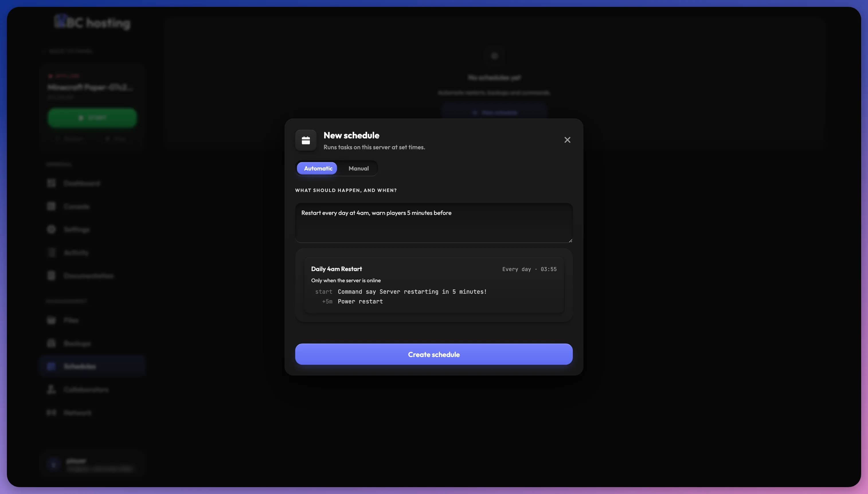Switch to the Automatic tab
Screen dimensions: 868x494
pos(317,168)
